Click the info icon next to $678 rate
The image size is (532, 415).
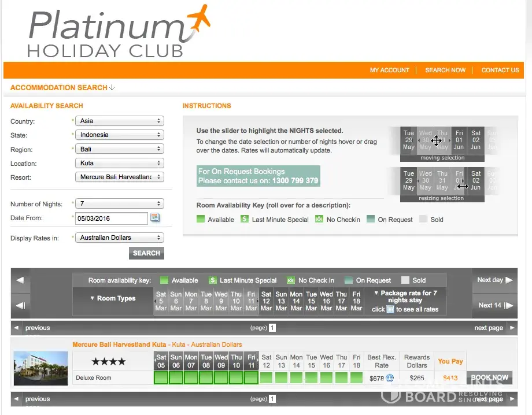tap(390, 378)
